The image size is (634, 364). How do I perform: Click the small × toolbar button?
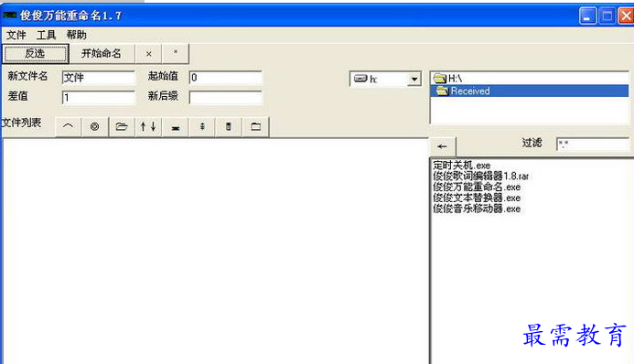(175, 53)
